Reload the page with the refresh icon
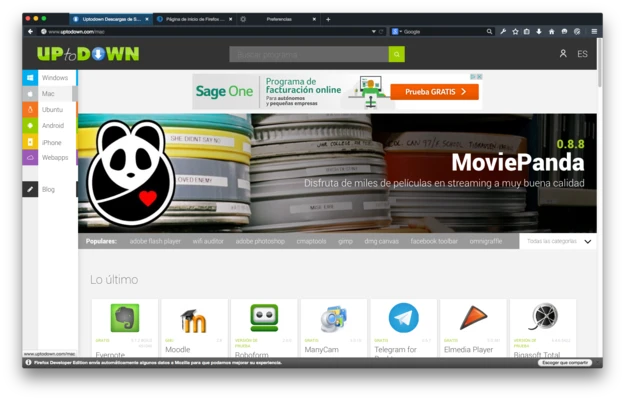The image size is (625, 400). [x=381, y=31]
